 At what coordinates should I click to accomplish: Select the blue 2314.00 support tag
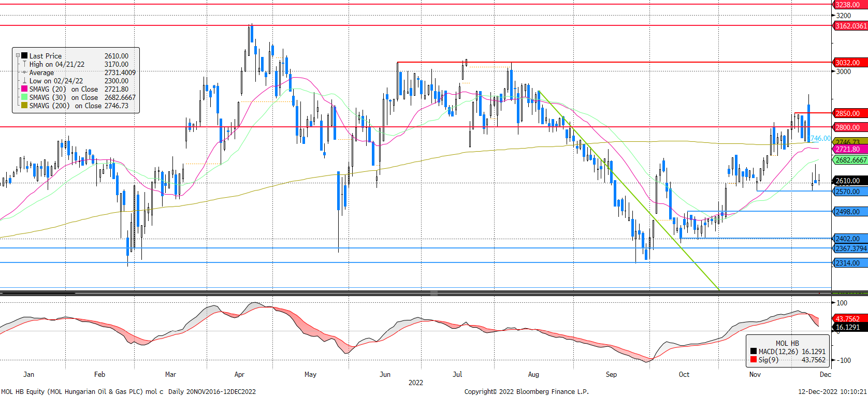pos(849,263)
